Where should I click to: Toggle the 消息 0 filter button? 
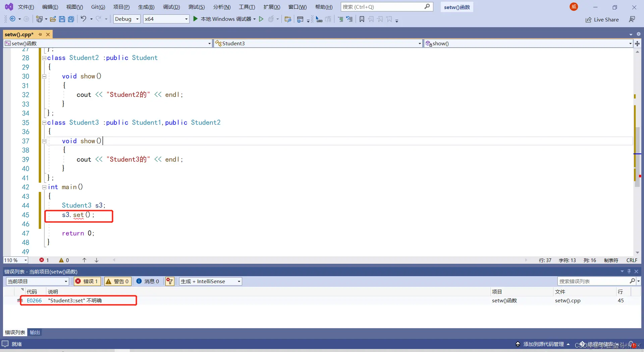[148, 281]
